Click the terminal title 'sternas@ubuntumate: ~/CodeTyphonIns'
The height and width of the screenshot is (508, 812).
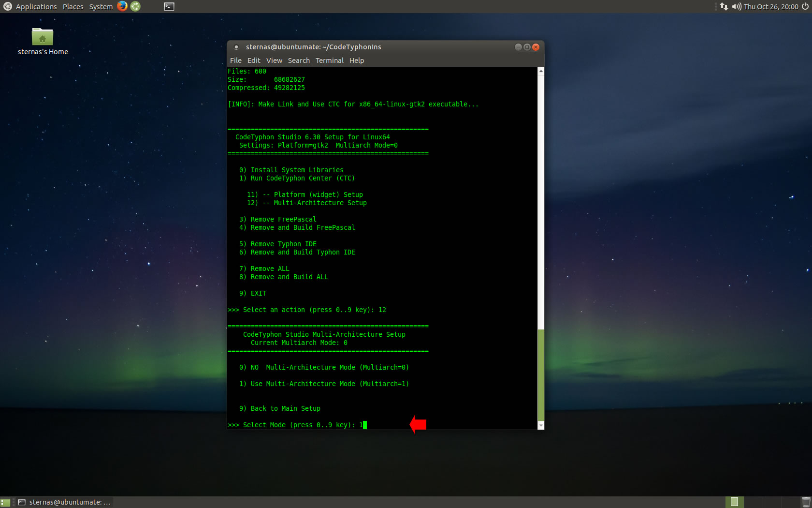pos(313,47)
